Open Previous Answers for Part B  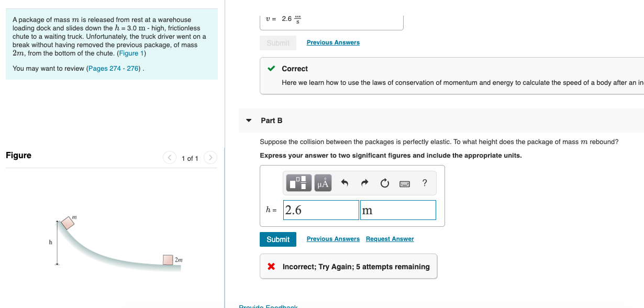coord(333,238)
